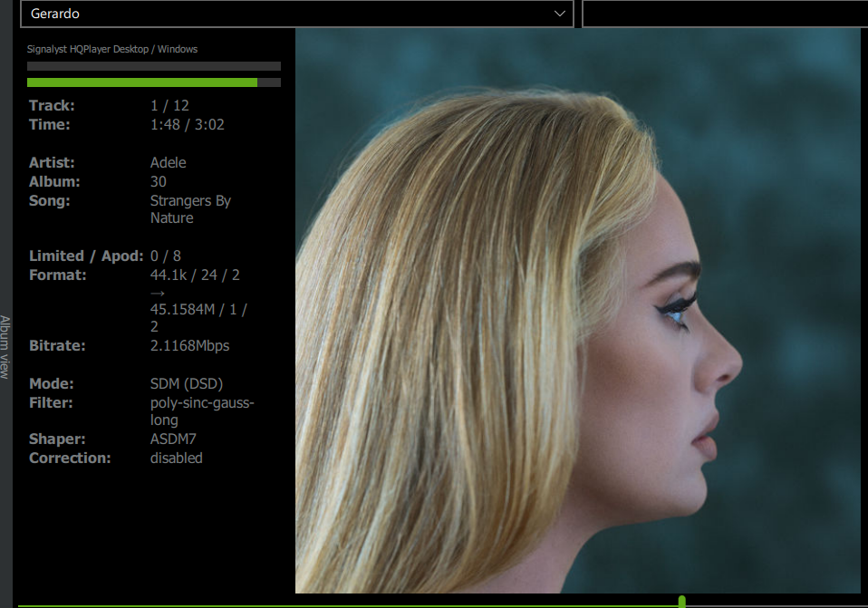Click the Adele album cover art
This screenshot has width=868, height=608.
(578, 311)
